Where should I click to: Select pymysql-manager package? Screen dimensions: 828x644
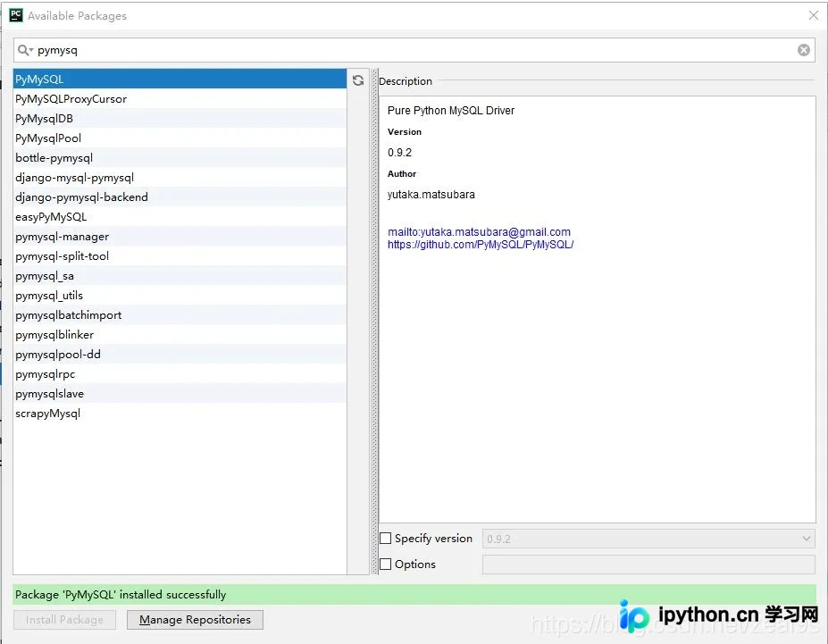[180, 237]
